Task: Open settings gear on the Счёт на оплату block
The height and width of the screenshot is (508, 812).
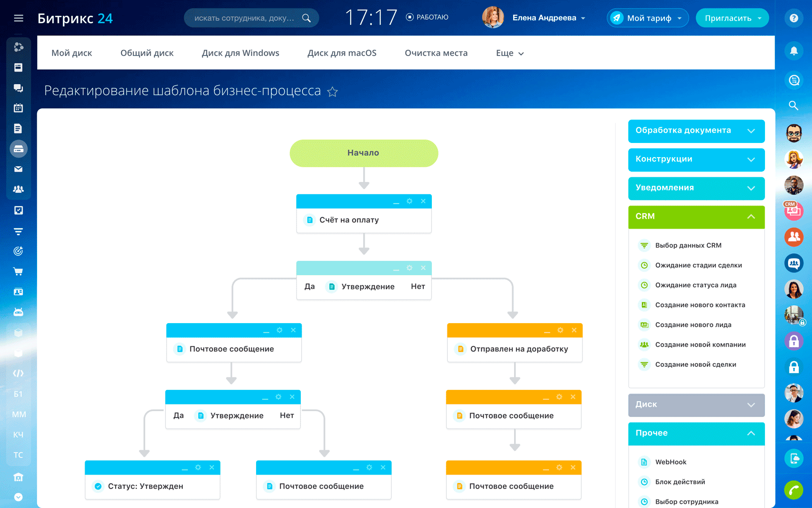Action: (x=409, y=201)
